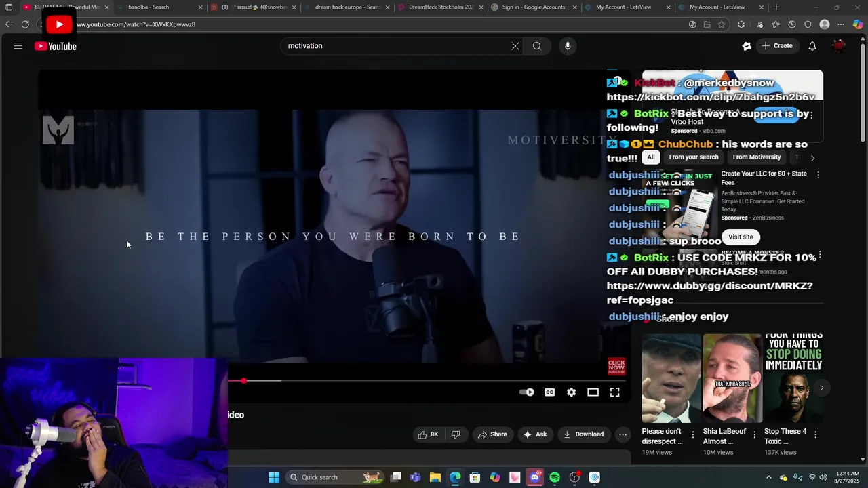Start voice search with the microphone
The image size is (868, 488).
pyautogui.click(x=568, y=46)
